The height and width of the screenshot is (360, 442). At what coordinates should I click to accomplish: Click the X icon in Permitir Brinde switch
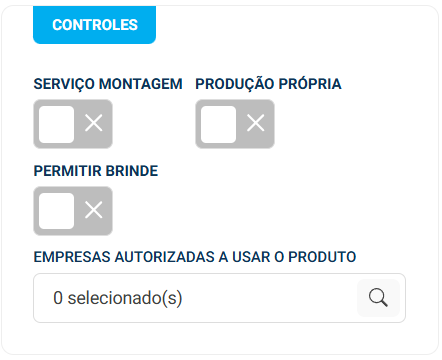[x=94, y=210]
